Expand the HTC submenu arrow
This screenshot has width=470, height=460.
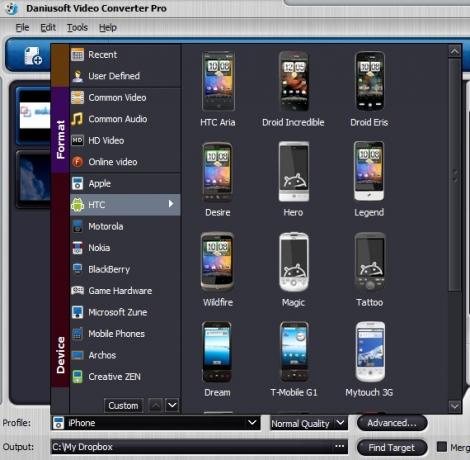(x=171, y=204)
